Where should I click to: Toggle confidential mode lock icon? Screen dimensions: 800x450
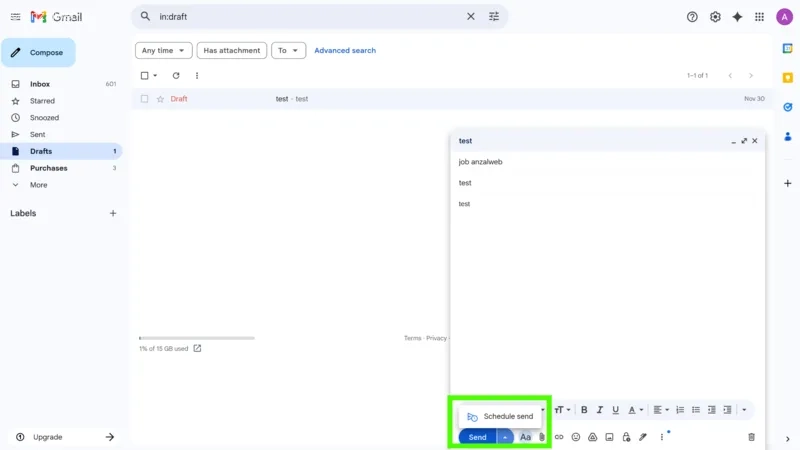tap(626, 437)
